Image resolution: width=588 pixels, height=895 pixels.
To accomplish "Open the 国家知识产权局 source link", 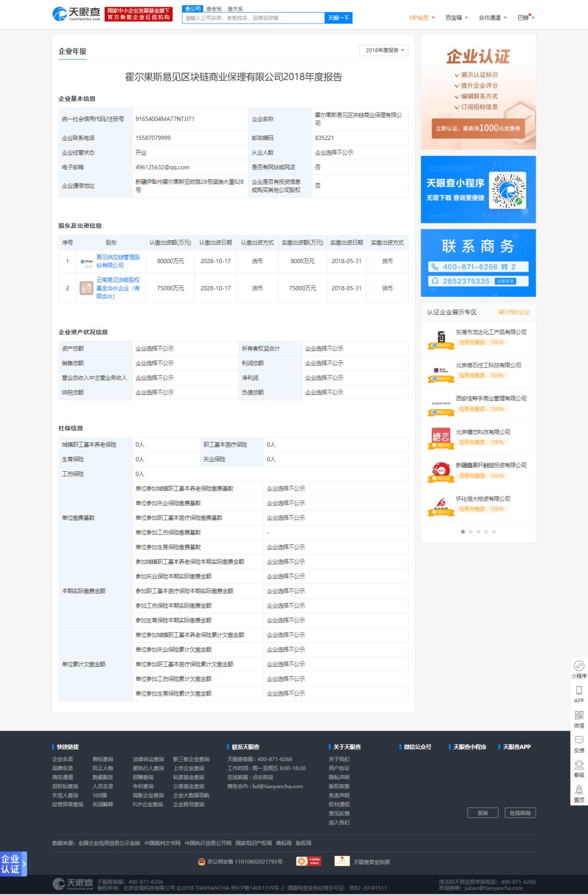I will [x=253, y=843].
